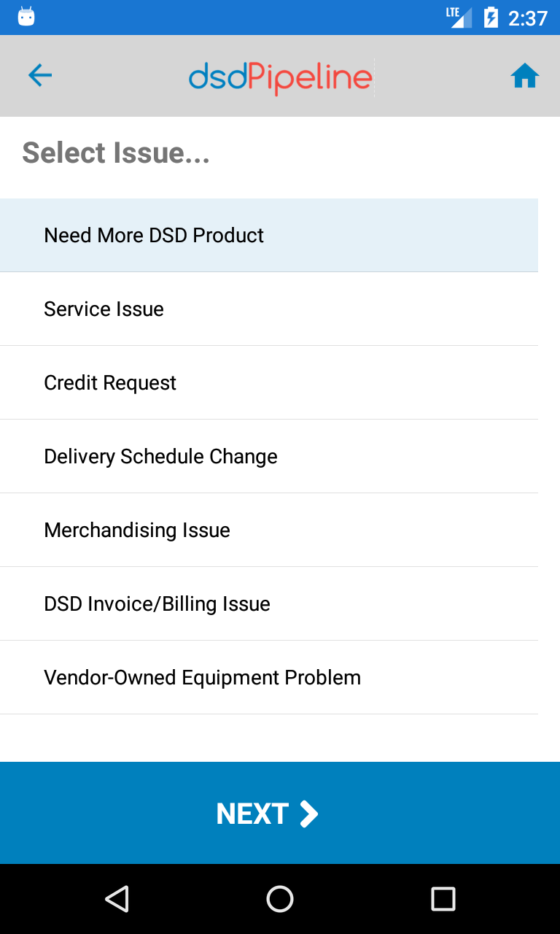Tap the battery charging icon
This screenshot has height=934, width=560.
click(491, 17)
